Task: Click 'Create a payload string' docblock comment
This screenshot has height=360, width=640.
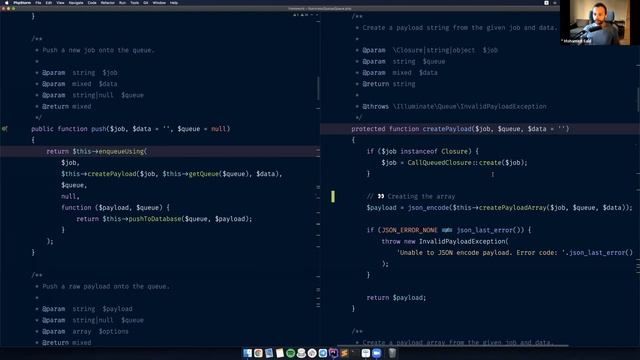Action: [459, 28]
